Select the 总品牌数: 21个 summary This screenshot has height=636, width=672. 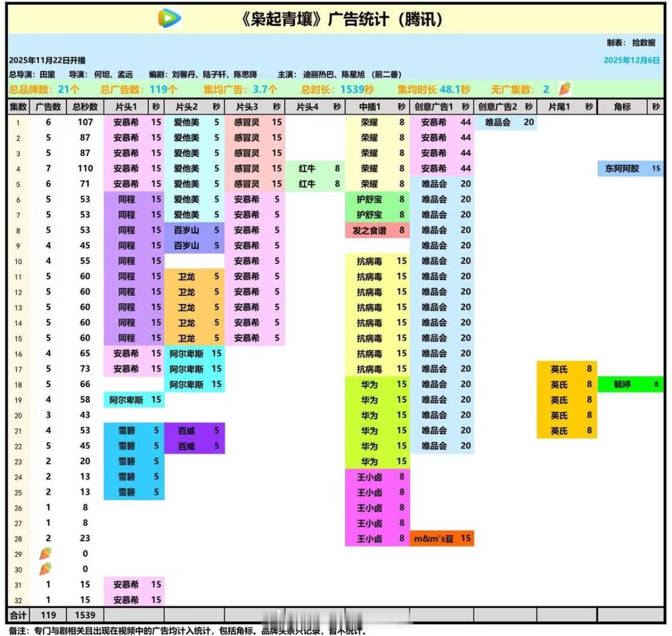coord(45,89)
